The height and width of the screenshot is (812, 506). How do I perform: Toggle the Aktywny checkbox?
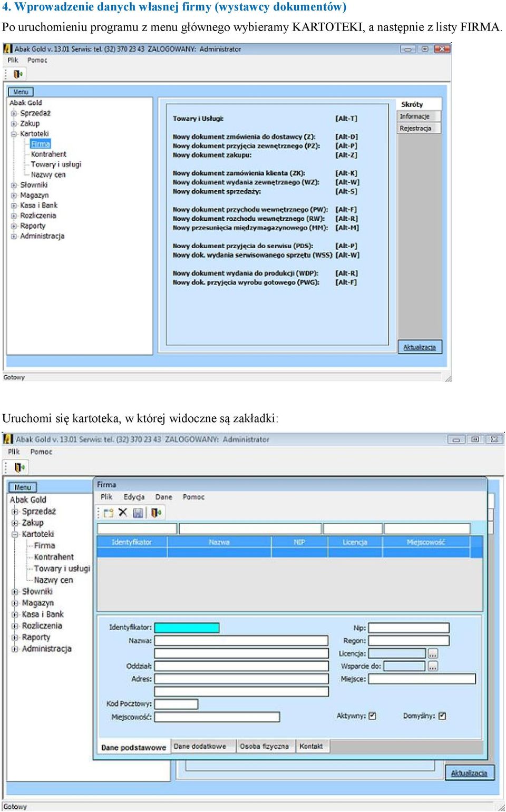coord(372,716)
